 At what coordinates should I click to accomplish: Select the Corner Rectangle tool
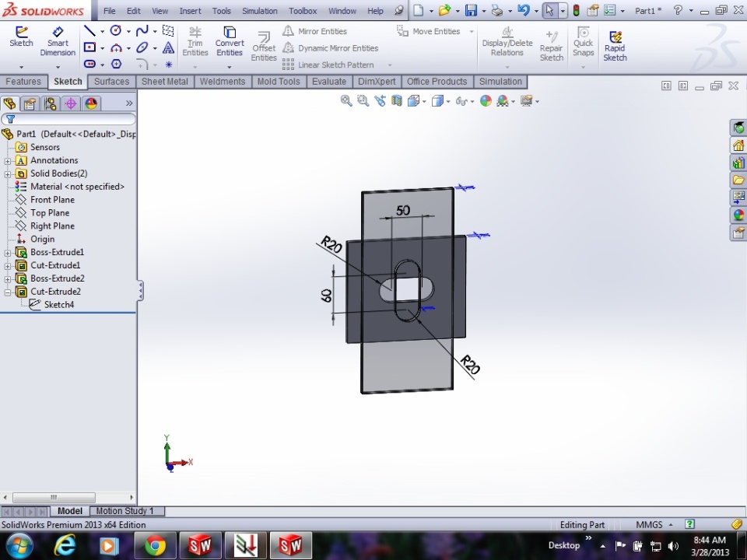(89, 47)
